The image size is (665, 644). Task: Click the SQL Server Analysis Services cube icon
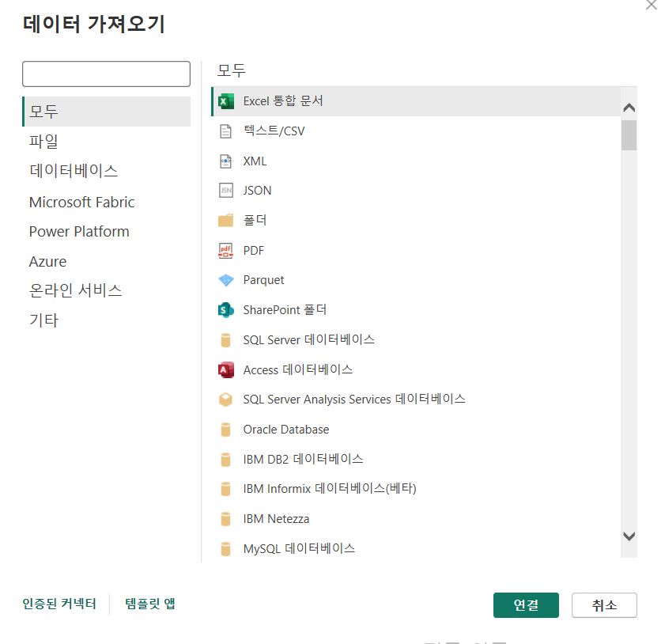pos(225,400)
